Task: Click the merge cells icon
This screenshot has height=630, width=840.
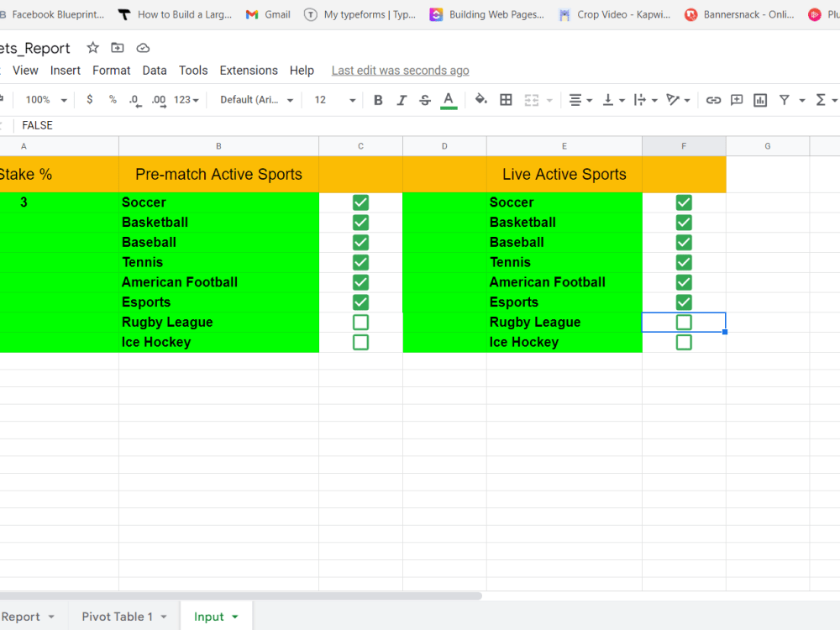Action: click(x=531, y=100)
